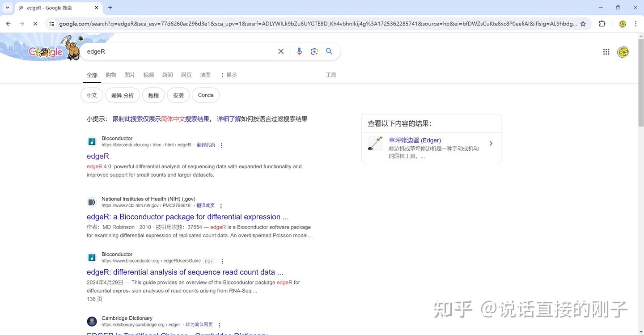Switch to the 购物 tab
Screen dimensions: 644x335
tap(111, 75)
